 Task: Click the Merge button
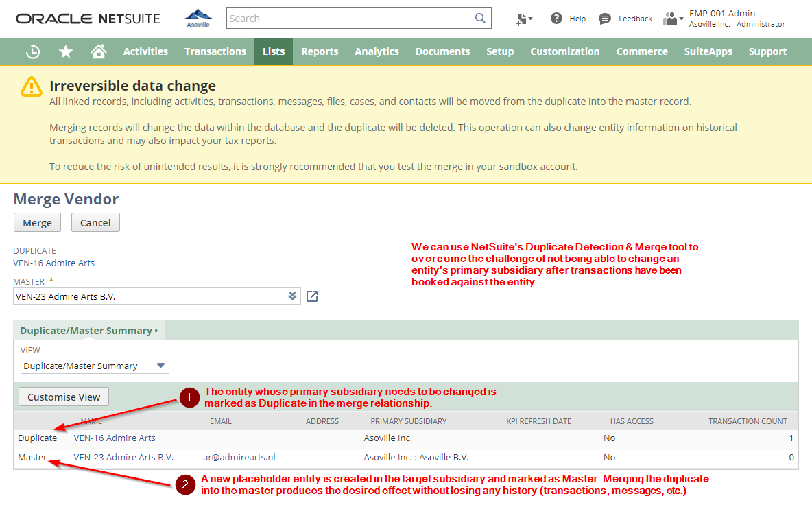pos(37,223)
